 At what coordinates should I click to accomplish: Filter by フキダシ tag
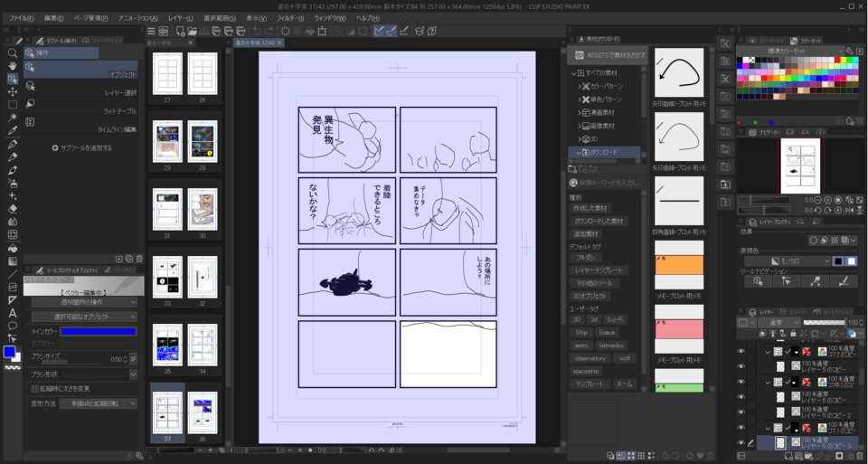pyautogui.click(x=585, y=258)
